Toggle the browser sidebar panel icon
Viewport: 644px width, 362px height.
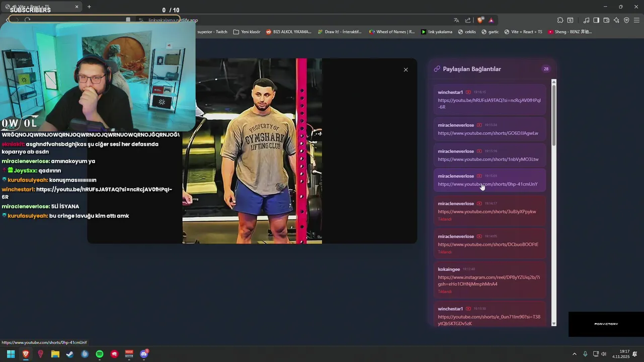(596, 20)
